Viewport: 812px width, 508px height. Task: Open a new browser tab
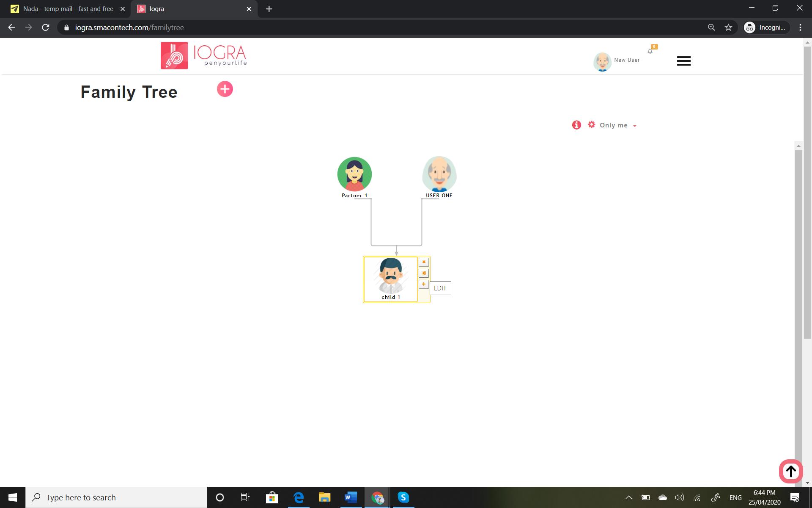(x=269, y=9)
